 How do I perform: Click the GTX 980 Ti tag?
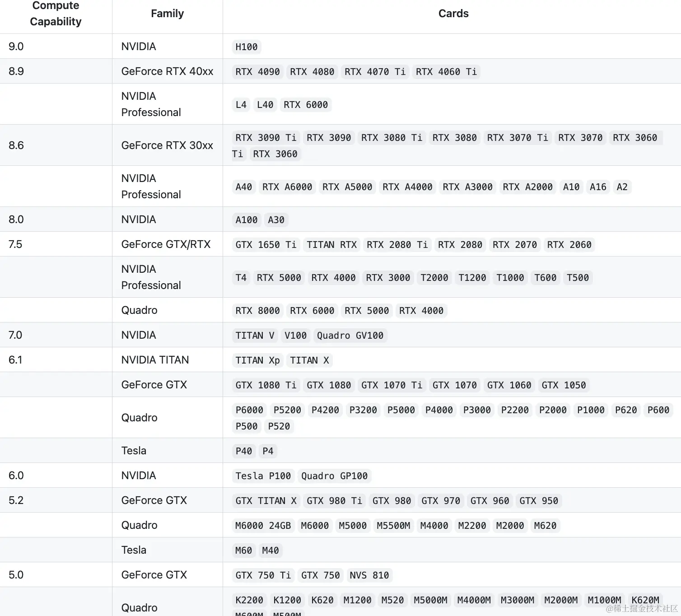[334, 501]
